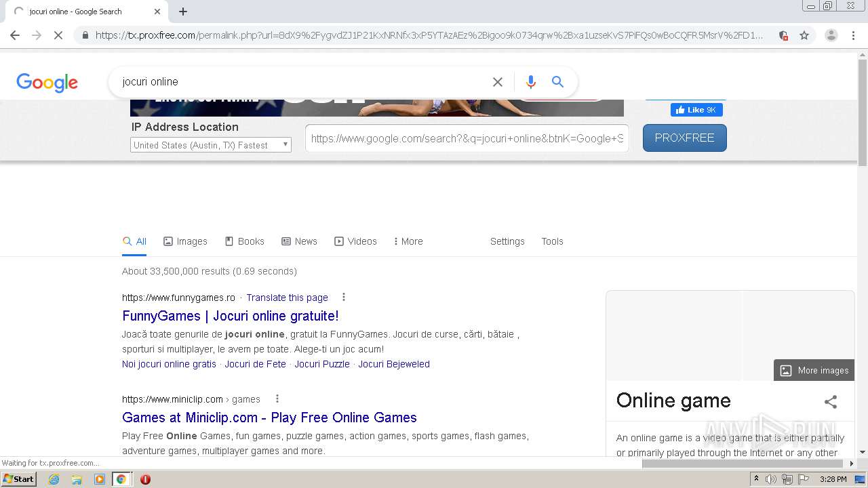Click the Chrome forward arrow

coord(37,35)
